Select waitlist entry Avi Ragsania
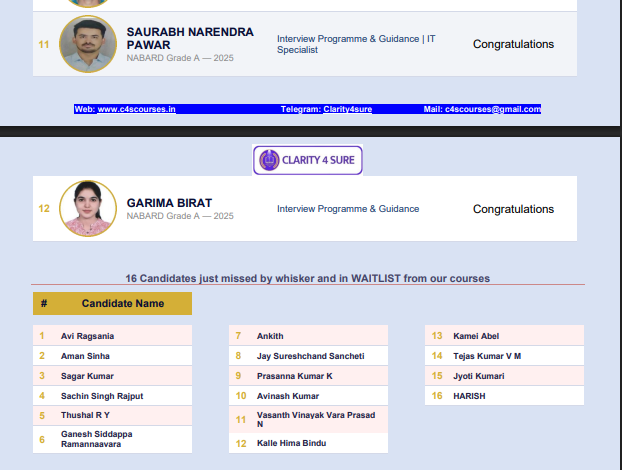The height and width of the screenshot is (470, 622). pos(112,336)
